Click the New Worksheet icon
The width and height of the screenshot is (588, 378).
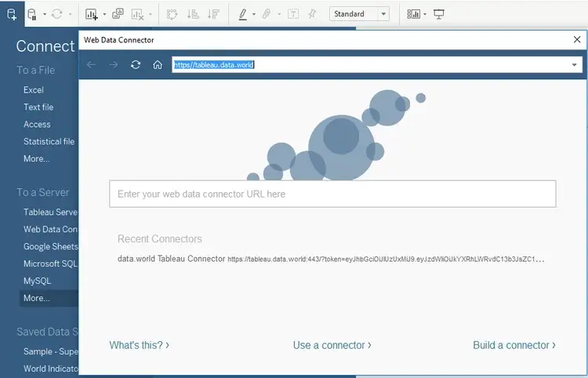pos(92,14)
